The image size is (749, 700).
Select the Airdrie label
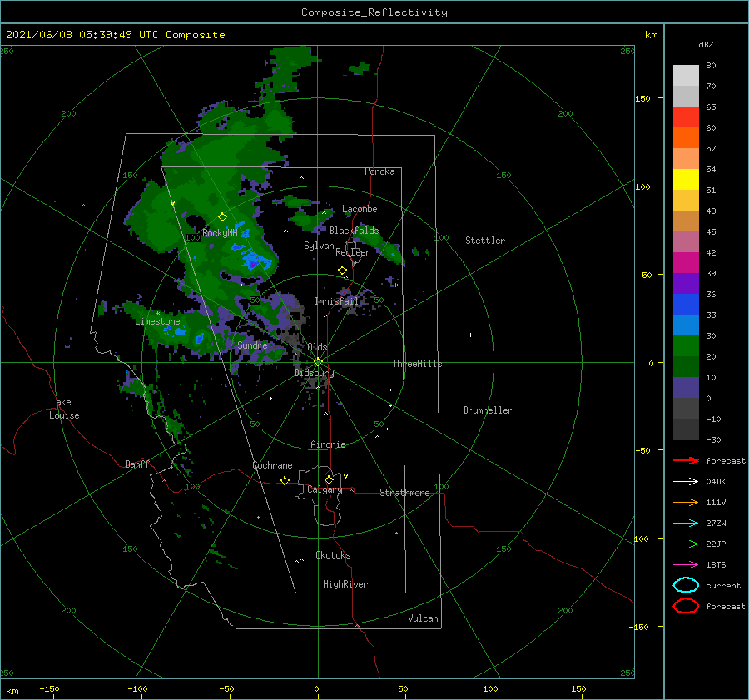[328, 444]
